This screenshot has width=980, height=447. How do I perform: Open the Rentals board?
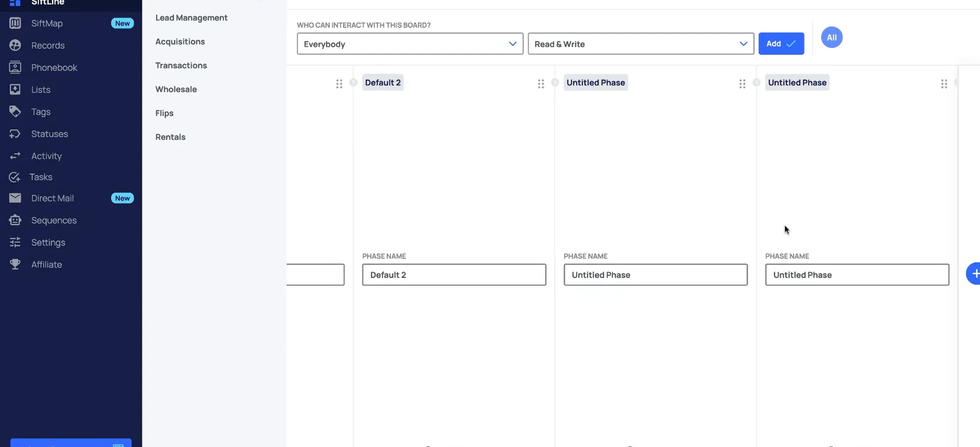click(x=170, y=137)
